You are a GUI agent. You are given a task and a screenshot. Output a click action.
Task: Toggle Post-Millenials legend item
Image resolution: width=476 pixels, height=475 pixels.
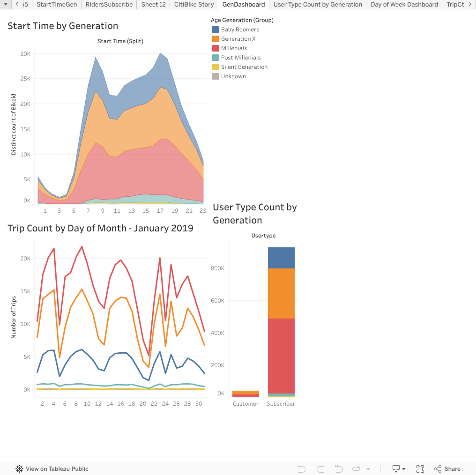coord(241,58)
